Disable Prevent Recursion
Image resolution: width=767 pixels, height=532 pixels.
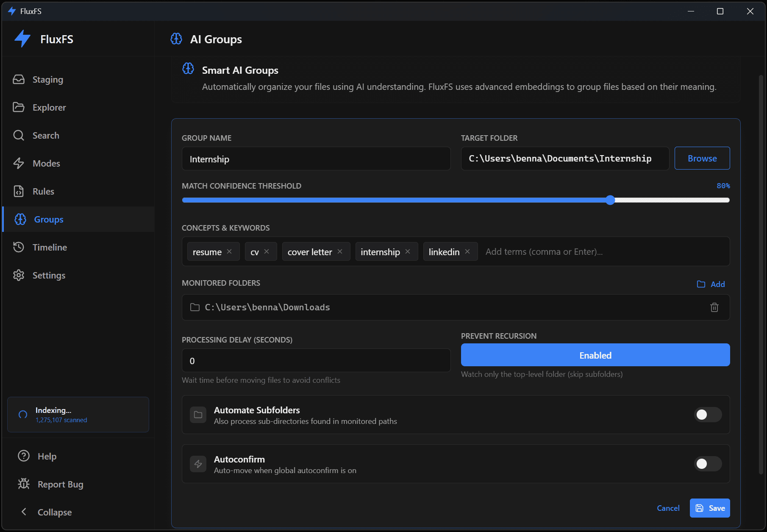(595, 355)
